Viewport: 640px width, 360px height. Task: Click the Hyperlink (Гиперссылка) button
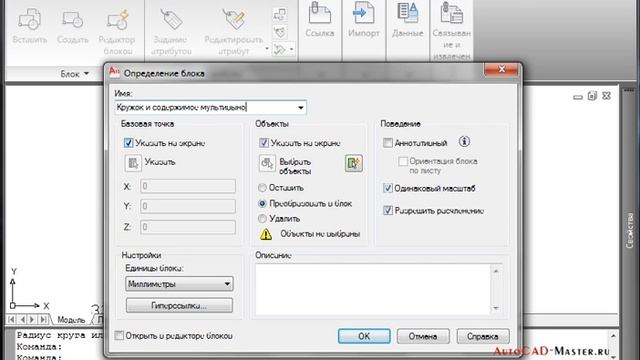(179, 305)
